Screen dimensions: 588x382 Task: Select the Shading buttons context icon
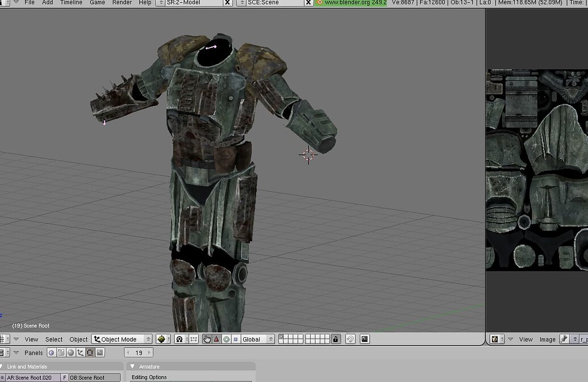click(x=72, y=352)
